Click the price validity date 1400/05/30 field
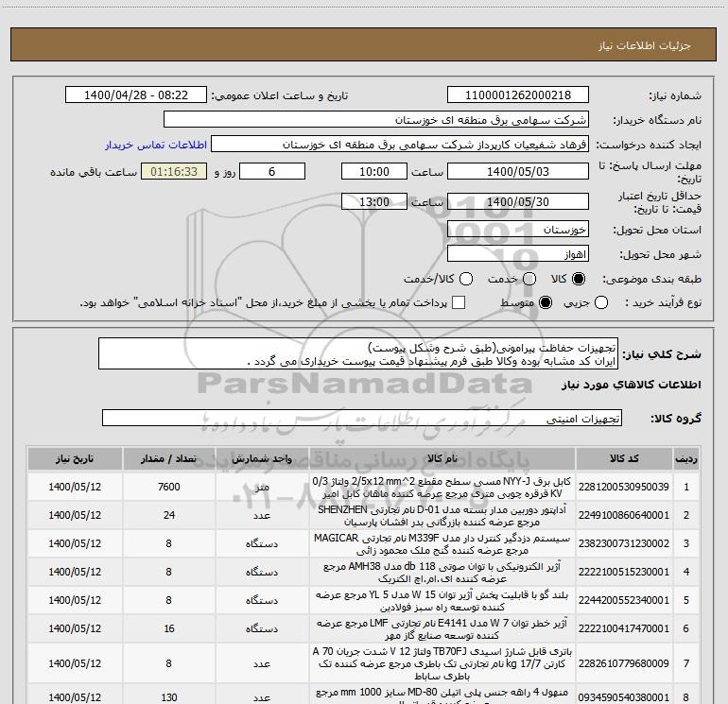 [x=518, y=202]
